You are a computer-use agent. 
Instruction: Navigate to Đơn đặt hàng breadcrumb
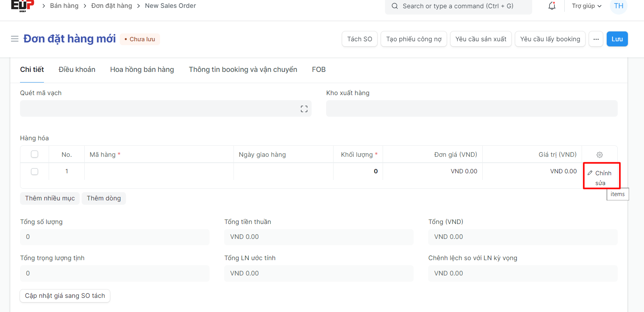click(x=111, y=6)
